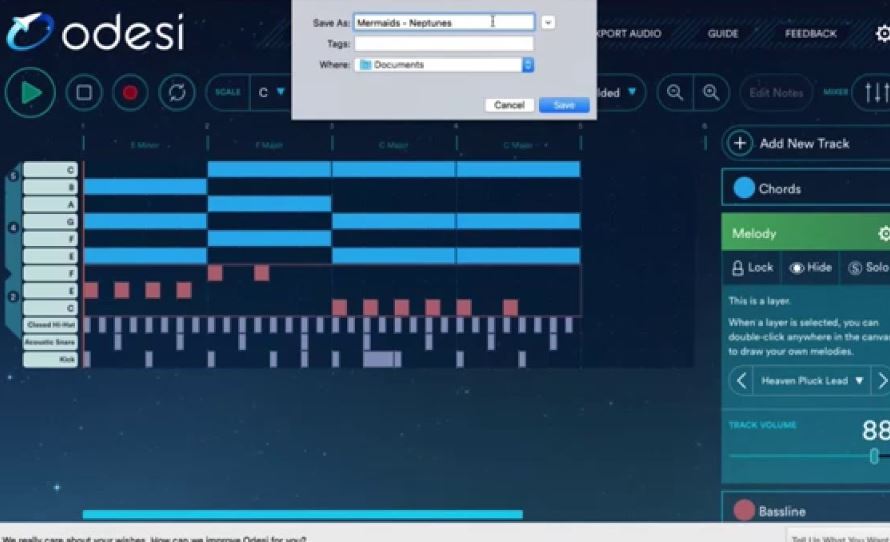Click the Save As filename field
The height and width of the screenshot is (542, 890).
[x=444, y=23]
